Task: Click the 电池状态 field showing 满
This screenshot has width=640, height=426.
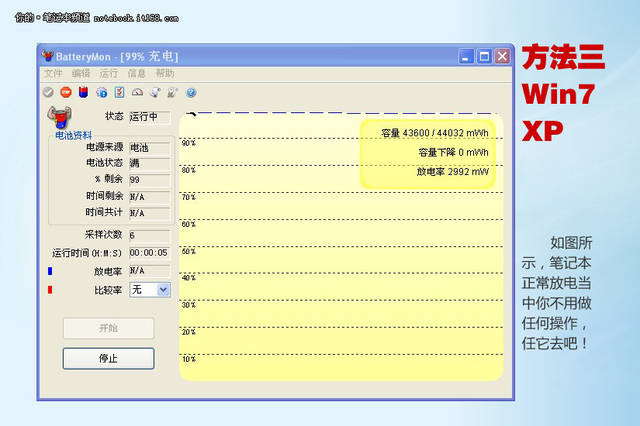Action: coord(150,163)
